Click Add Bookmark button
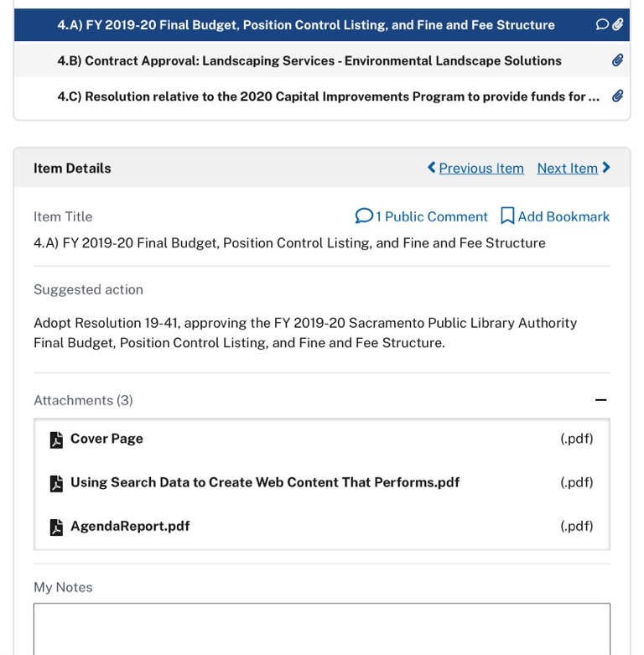 555,216
